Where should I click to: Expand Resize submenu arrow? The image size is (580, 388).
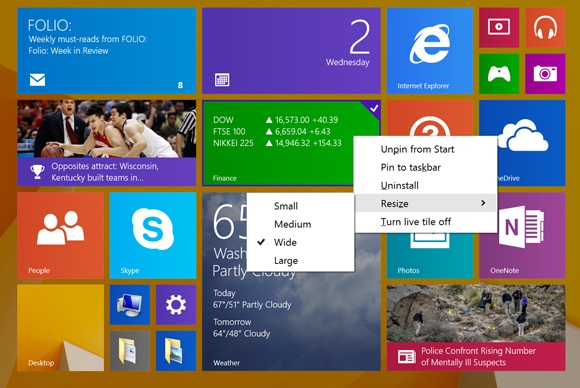[483, 203]
